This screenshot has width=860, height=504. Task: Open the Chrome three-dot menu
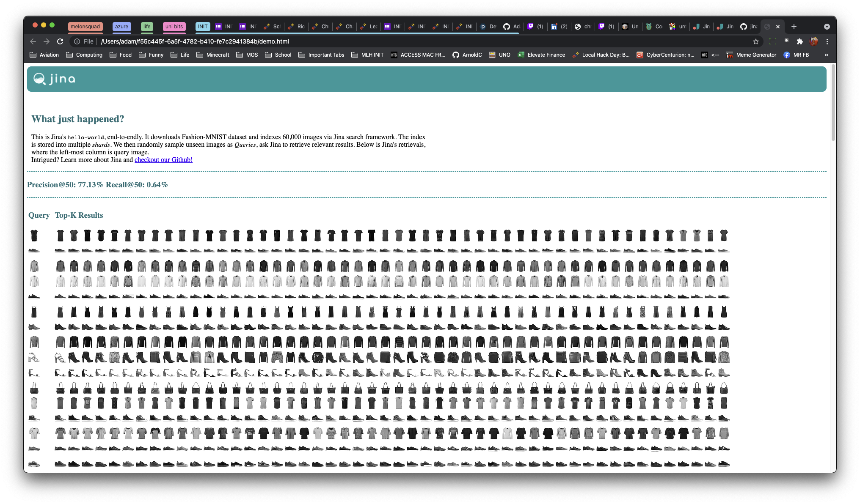pyautogui.click(x=827, y=41)
